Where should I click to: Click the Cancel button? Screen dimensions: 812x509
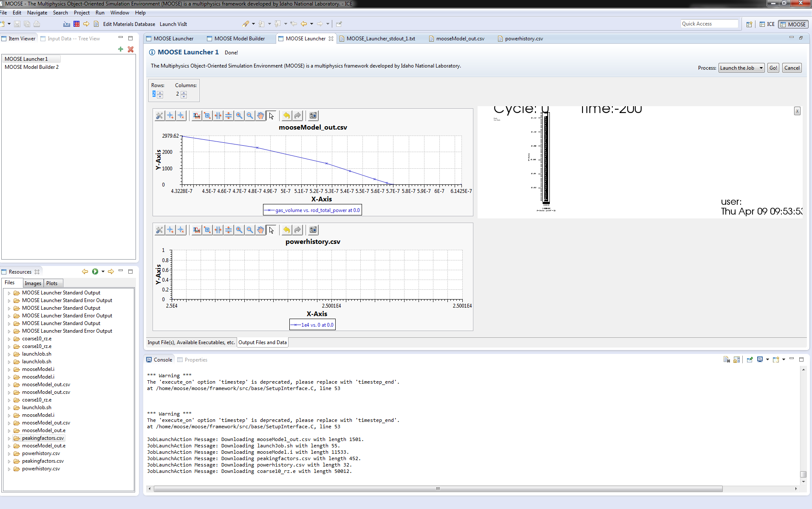pyautogui.click(x=792, y=68)
